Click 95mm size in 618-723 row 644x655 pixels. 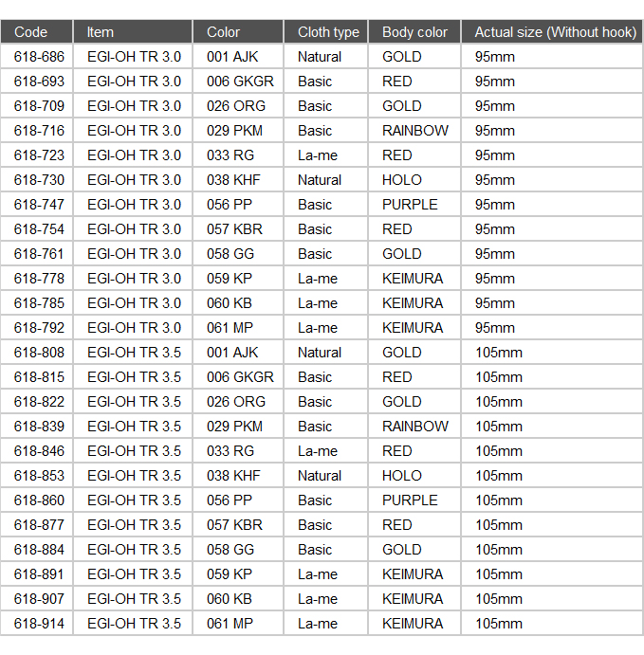coord(495,155)
